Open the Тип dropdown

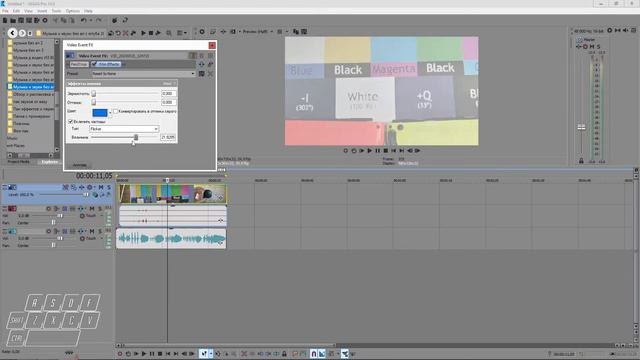[124, 129]
